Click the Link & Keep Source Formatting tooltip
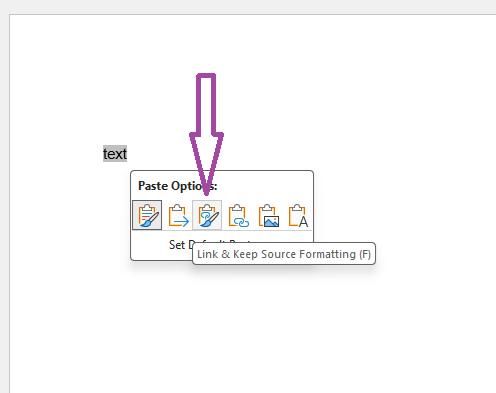Screen dimensions: 496x393 pyautogui.click(x=284, y=254)
